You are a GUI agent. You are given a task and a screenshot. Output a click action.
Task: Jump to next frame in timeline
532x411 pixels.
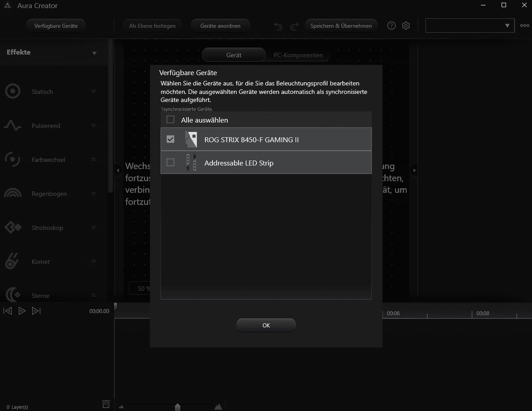click(x=36, y=311)
